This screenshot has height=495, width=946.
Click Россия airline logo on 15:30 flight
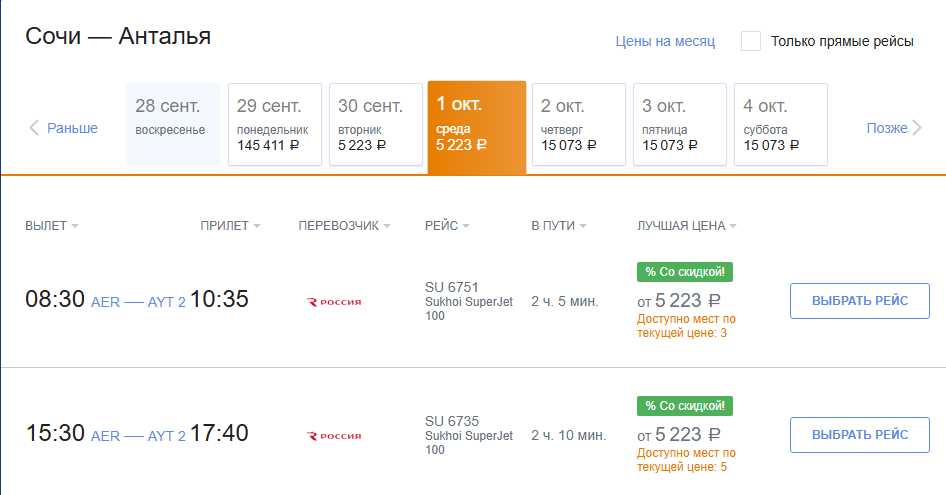coord(334,436)
